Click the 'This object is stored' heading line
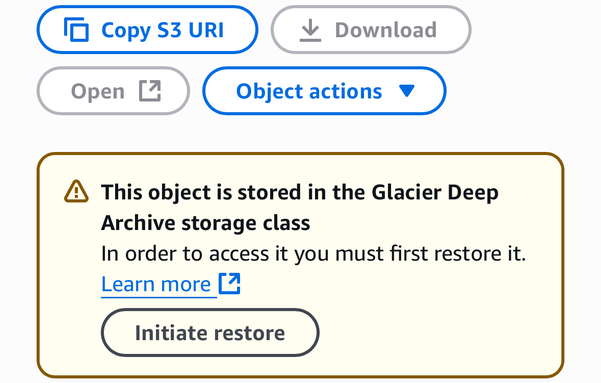Screen dimensions: 601x383 click(300, 192)
